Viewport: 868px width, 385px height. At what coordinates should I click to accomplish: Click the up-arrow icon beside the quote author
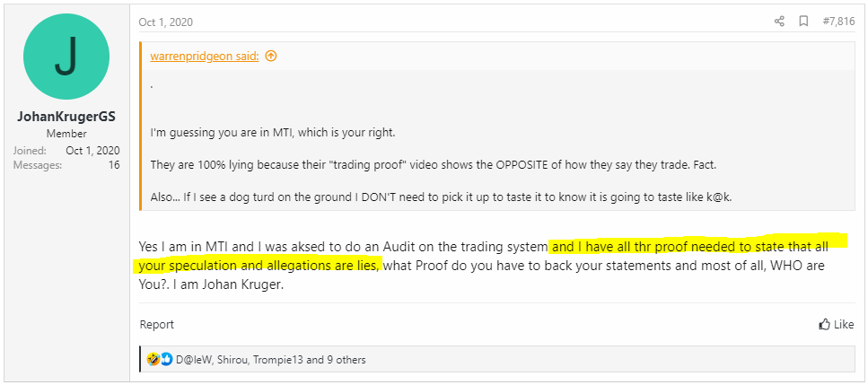coord(271,56)
